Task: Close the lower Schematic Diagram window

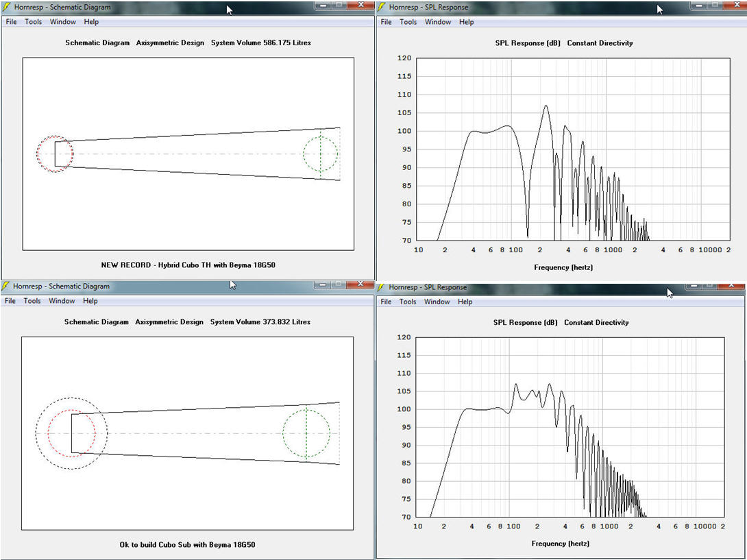Action: pyautogui.click(x=360, y=284)
